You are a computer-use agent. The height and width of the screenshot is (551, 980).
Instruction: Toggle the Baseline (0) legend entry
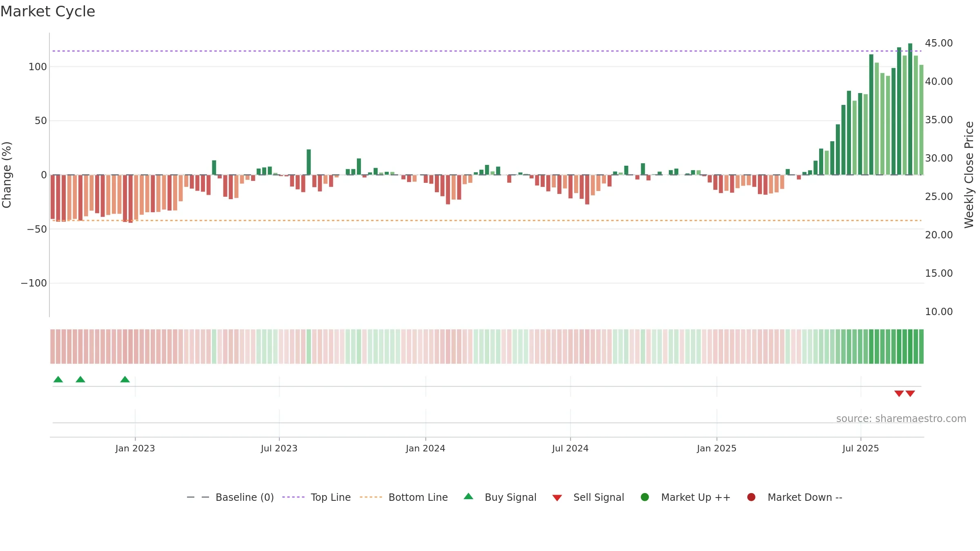pyautogui.click(x=230, y=497)
